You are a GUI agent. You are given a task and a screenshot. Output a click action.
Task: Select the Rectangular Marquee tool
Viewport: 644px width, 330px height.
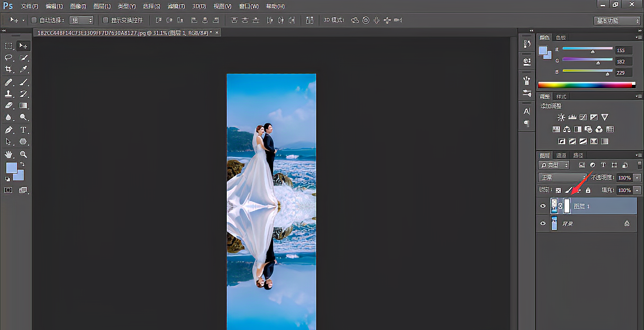coord(8,46)
